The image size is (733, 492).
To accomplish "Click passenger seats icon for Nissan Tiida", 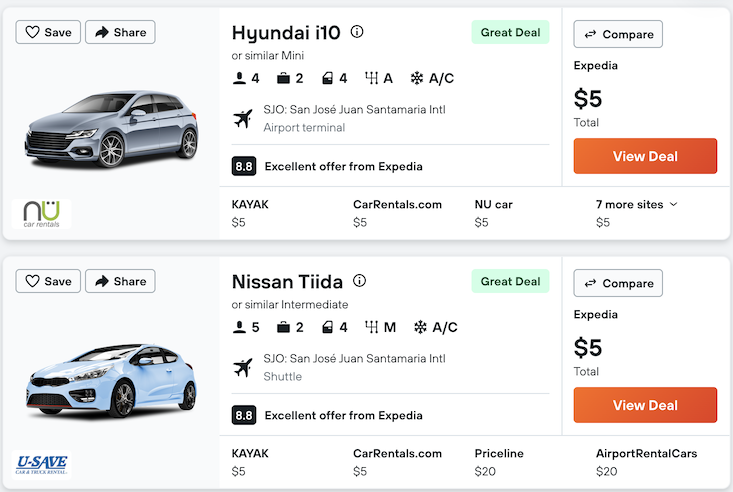I will coord(239,327).
